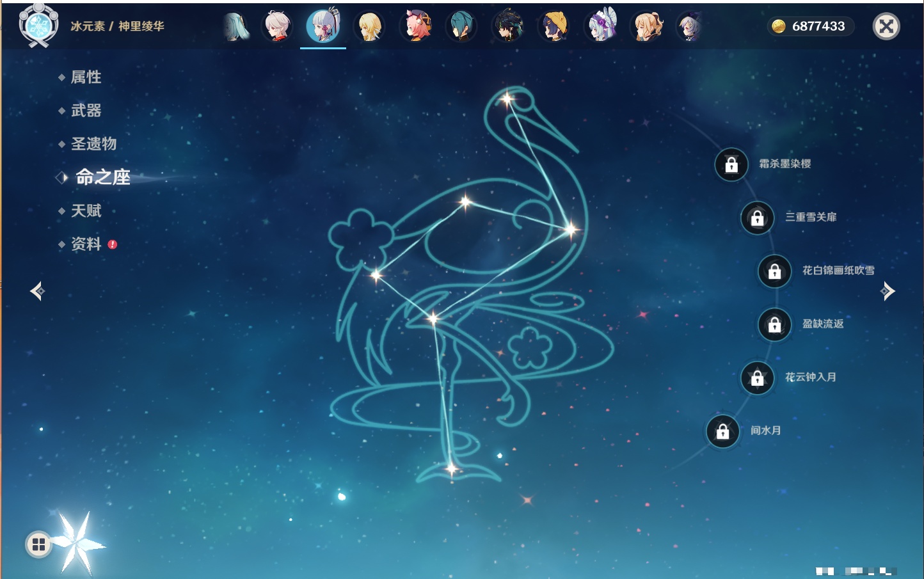Click the Mora balance 6877433
This screenshot has width=924, height=579.
(810, 26)
